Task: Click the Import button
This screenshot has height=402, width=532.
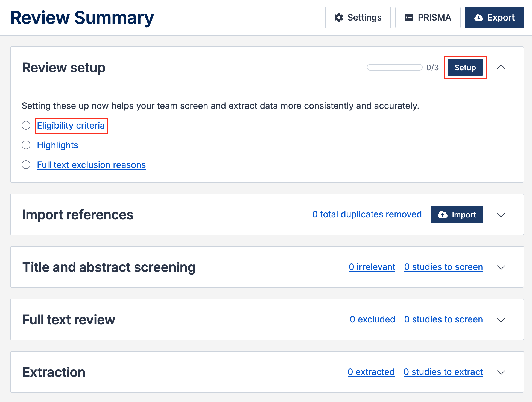Action: tap(457, 214)
